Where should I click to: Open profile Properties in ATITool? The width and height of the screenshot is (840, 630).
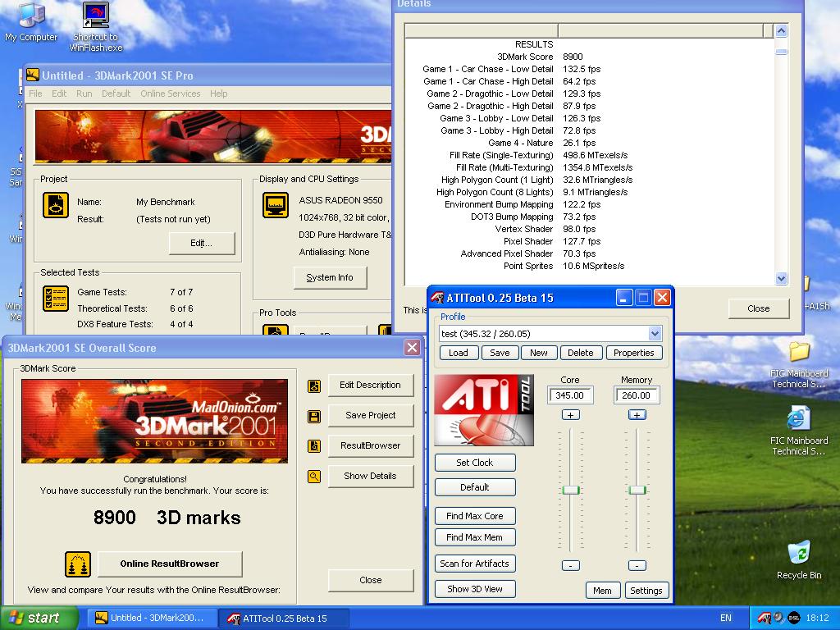[x=634, y=353]
